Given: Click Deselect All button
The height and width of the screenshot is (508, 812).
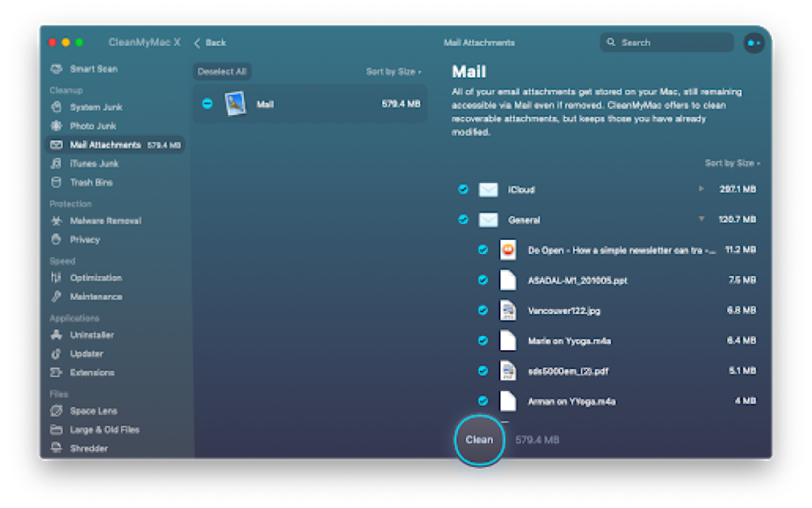Looking at the screenshot, I should (222, 72).
